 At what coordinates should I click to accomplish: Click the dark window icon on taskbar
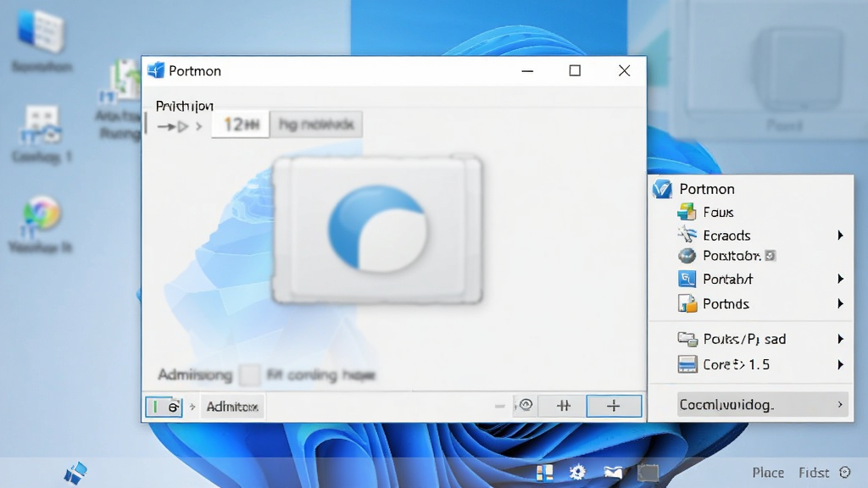pos(648,473)
